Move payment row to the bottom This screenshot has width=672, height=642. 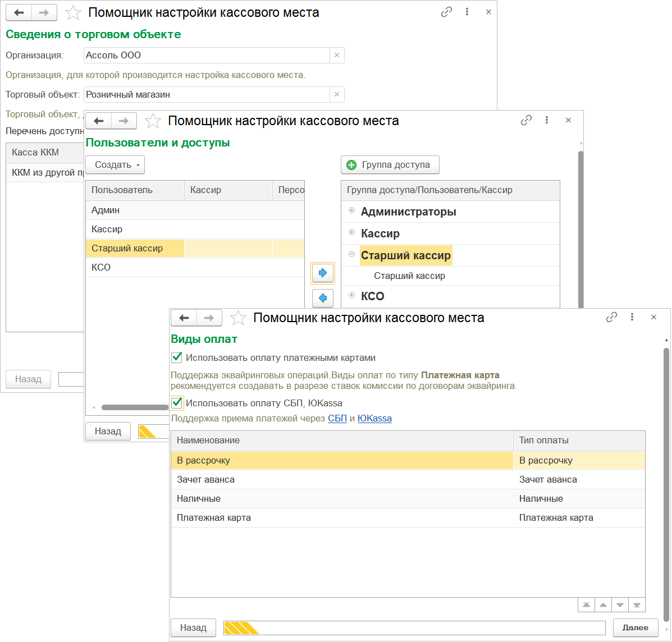(637, 605)
